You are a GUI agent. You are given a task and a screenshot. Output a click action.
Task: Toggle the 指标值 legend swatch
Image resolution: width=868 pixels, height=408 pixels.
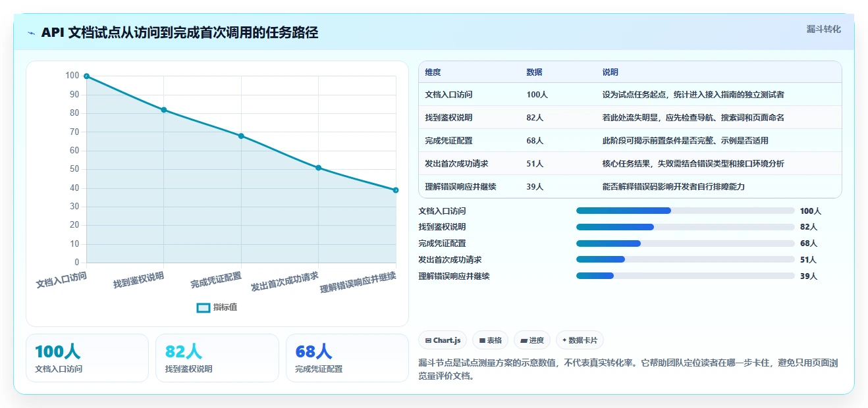click(203, 307)
